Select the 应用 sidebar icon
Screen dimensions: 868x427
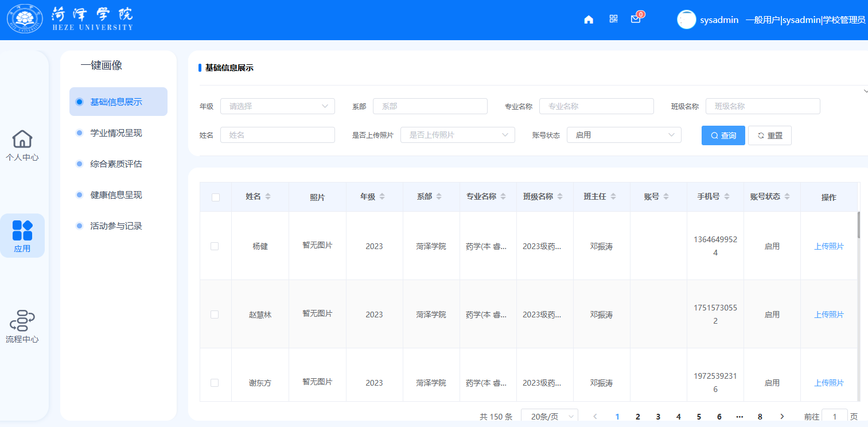[x=22, y=236]
